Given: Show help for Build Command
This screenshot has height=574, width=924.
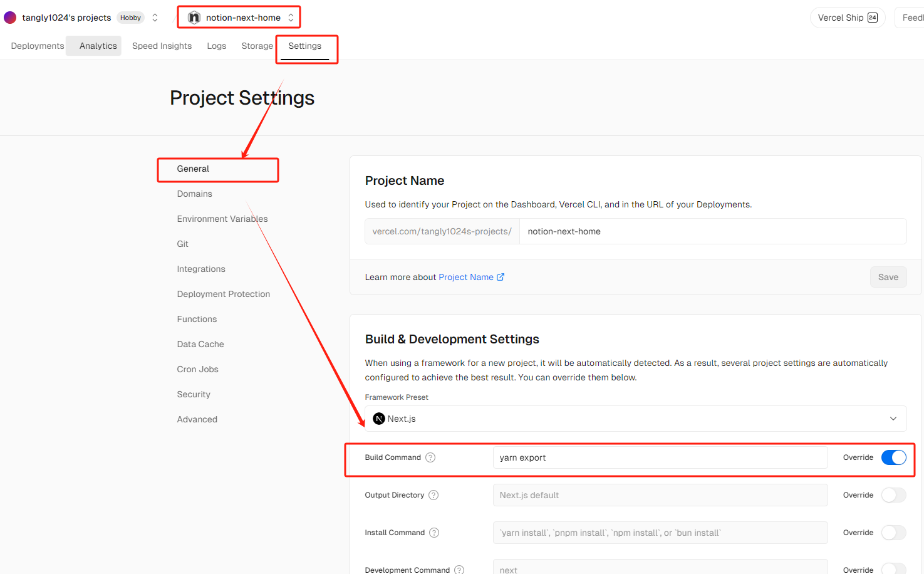Looking at the screenshot, I should [430, 457].
